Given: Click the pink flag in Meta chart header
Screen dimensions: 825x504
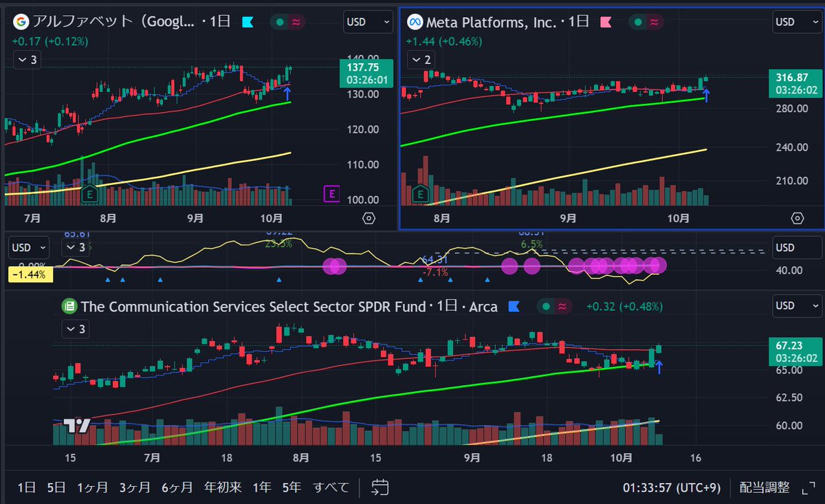Looking at the screenshot, I should pyautogui.click(x=606, y=22).
